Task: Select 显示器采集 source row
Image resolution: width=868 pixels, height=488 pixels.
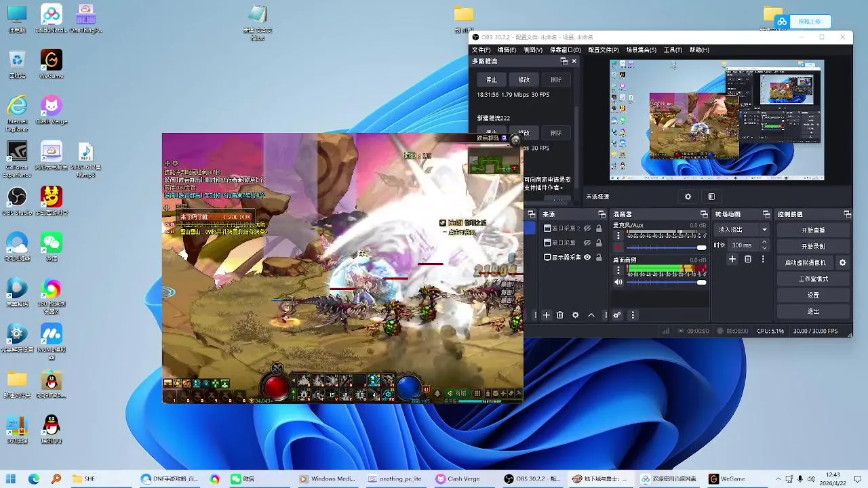Action: coord(573,258)
